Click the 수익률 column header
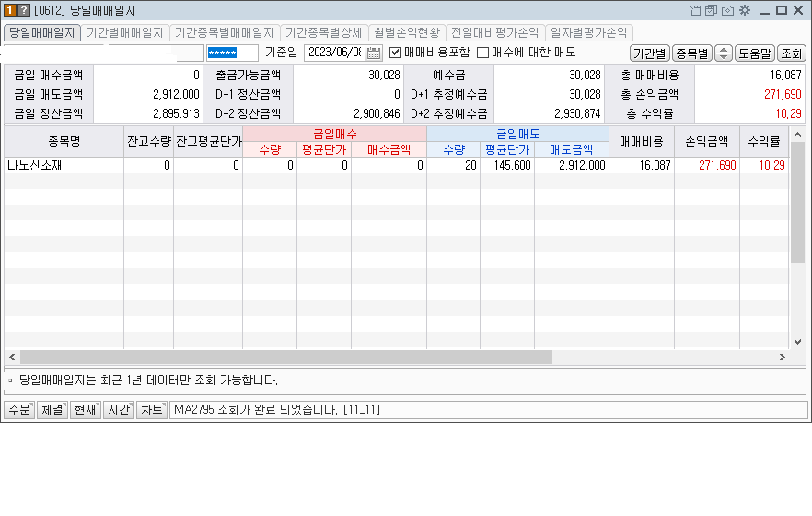812x516 pixels. (764, 141)
